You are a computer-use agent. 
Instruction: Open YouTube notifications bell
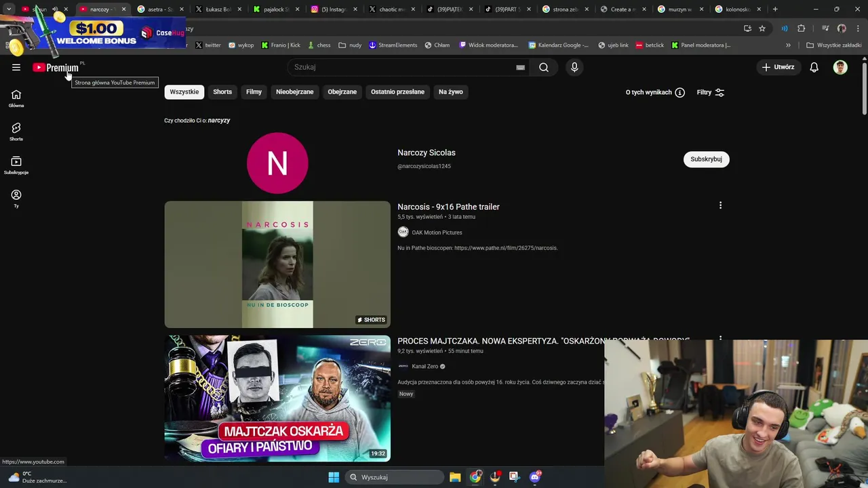click(814, 67)
